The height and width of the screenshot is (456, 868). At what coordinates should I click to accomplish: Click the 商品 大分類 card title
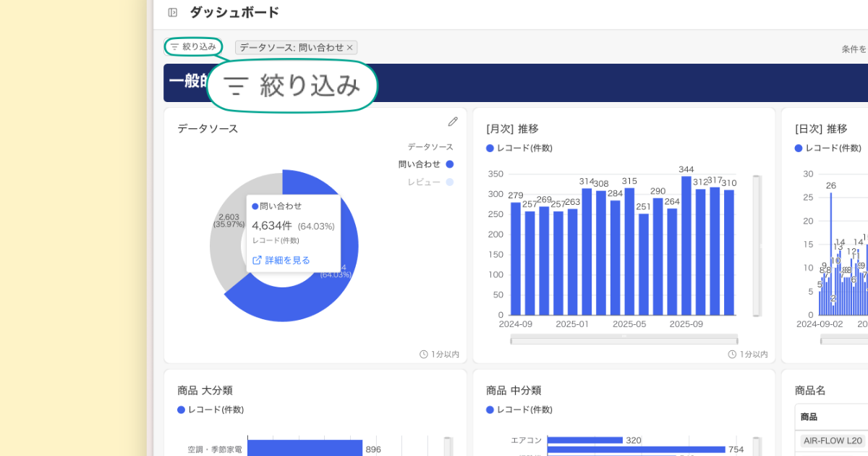click(x=205, y=391)
